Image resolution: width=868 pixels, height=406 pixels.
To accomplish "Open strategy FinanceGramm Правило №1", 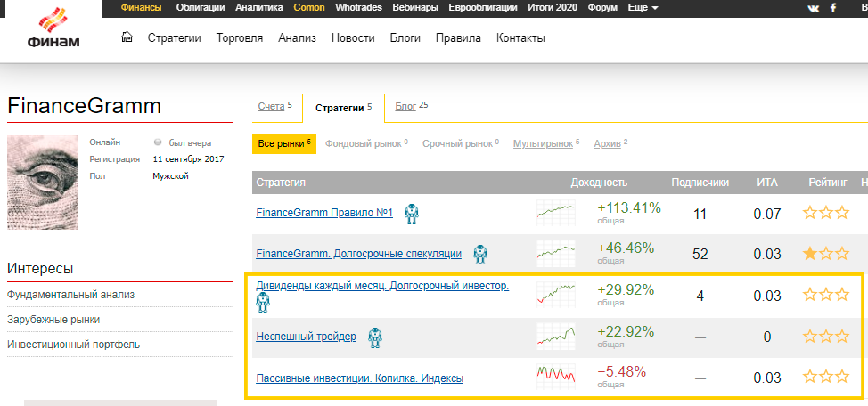I will 324,213.
